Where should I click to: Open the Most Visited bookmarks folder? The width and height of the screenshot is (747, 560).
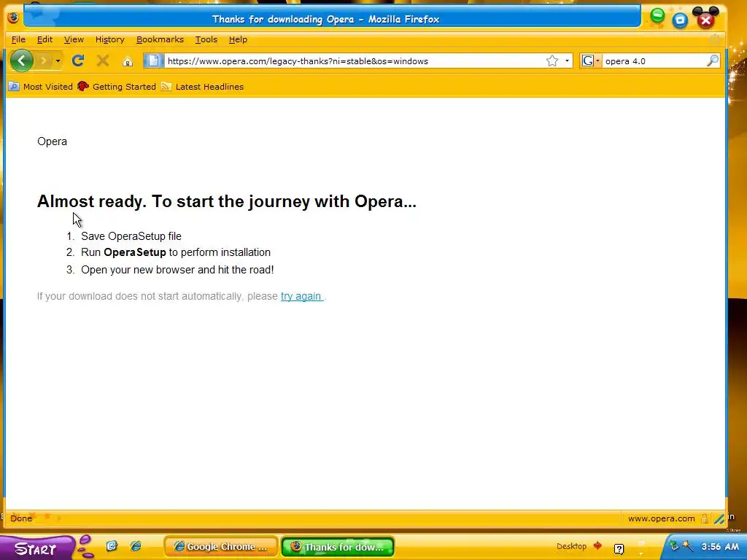coord(41,87)
